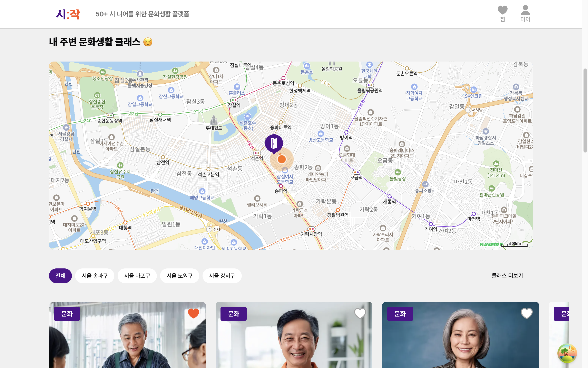The image size is (588, 368).
Task: Click the 50+ 시:니어를 위한 문화생활 플랫폼 tagline
Action: point(142,14)
